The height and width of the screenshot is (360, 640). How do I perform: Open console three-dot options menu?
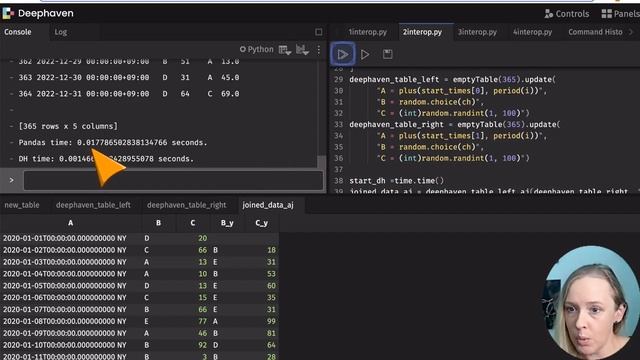319,50
